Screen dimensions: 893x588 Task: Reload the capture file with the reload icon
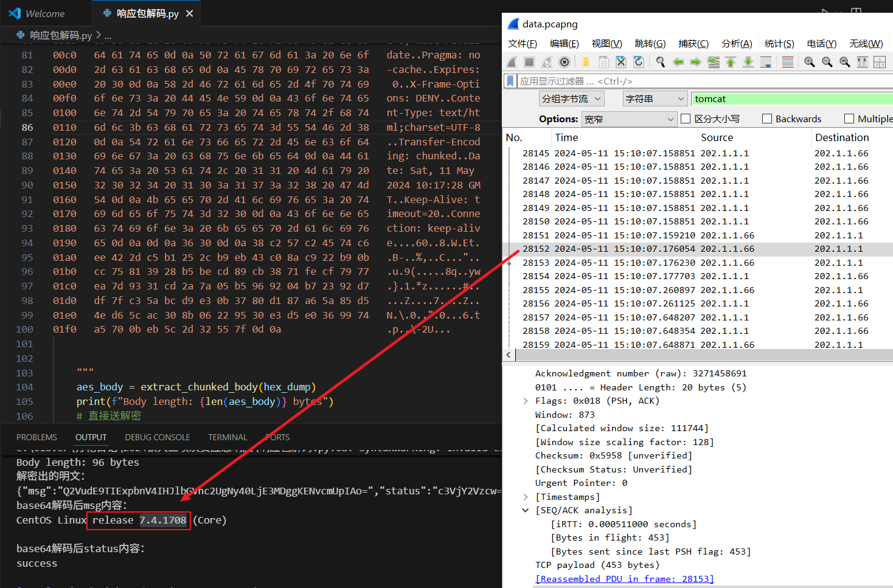click(639, 62)
